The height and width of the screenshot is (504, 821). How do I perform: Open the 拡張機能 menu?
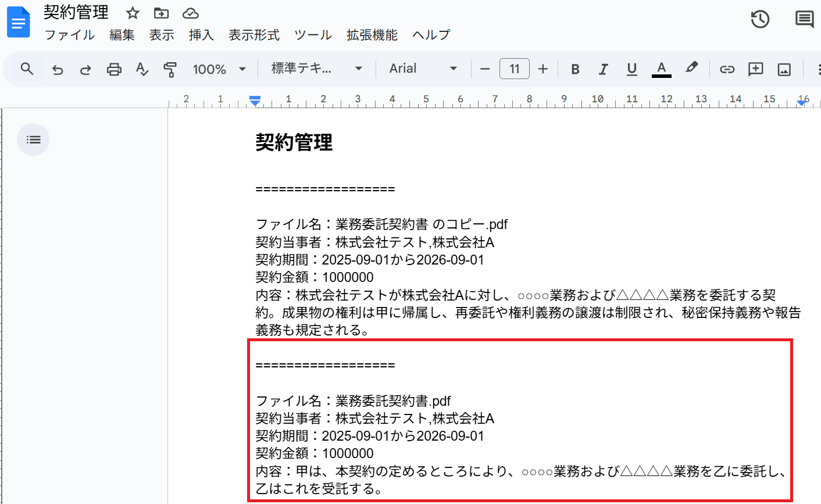point(372,35)
